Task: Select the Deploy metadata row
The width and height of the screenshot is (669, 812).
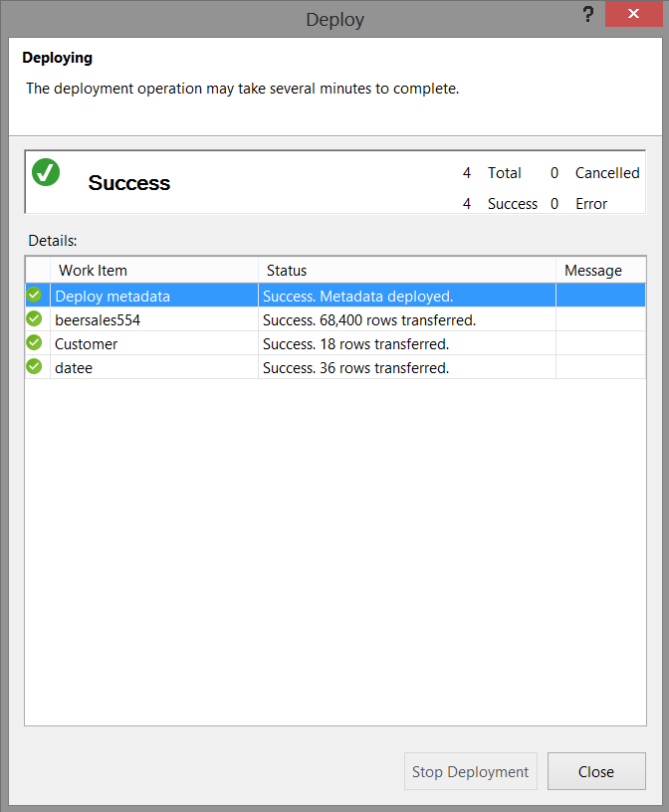Action: click(x=335, y=296)
